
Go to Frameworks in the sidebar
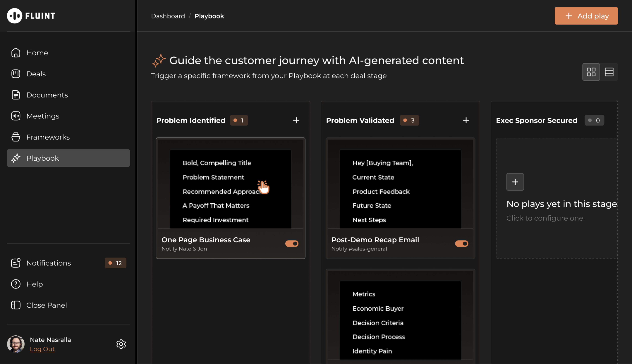point(48,137)
